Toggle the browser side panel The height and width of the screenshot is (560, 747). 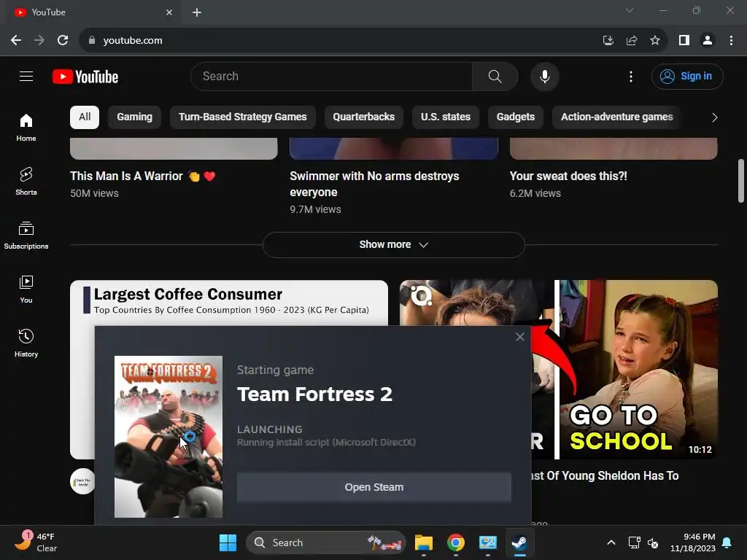click(684, 41)
